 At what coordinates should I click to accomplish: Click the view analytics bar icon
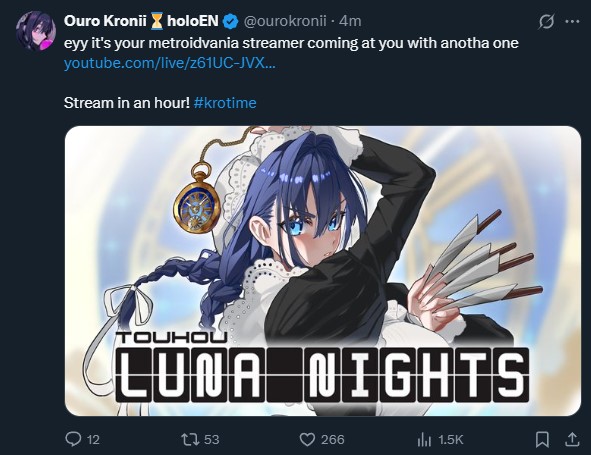click(424, 440)
